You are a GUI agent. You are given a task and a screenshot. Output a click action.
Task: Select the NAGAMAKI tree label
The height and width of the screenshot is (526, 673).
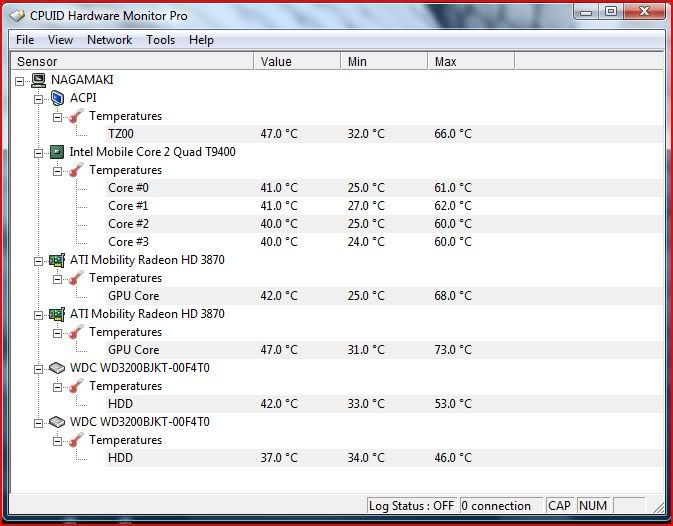tap(82, 80)
